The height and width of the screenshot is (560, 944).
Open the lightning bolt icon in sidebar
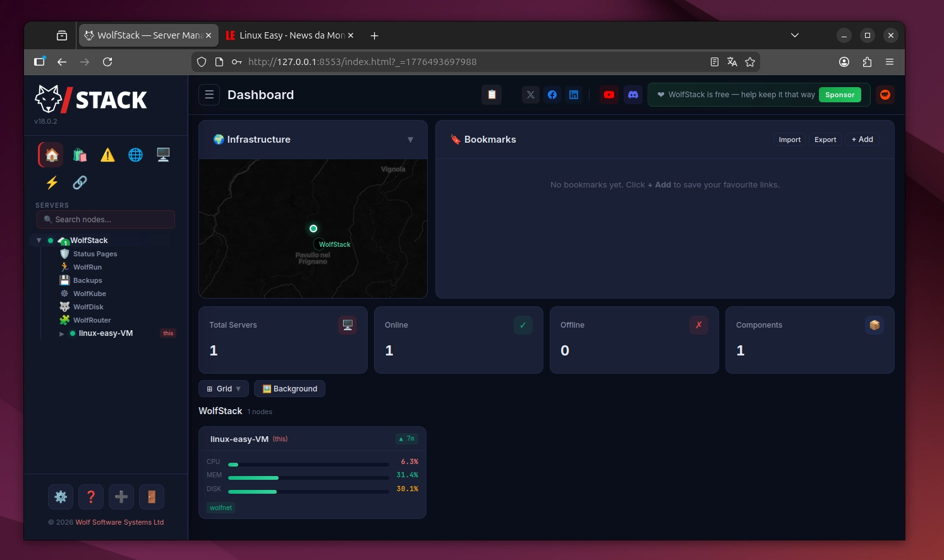[52, 182]
